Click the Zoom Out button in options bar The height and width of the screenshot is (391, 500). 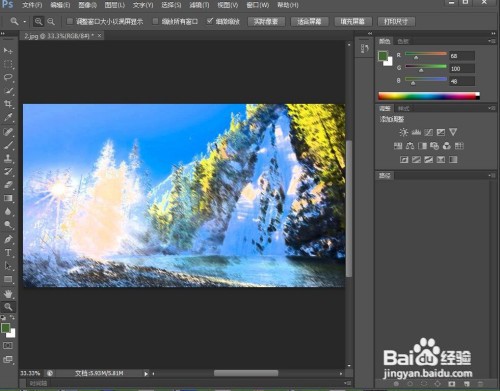[51, 22]
